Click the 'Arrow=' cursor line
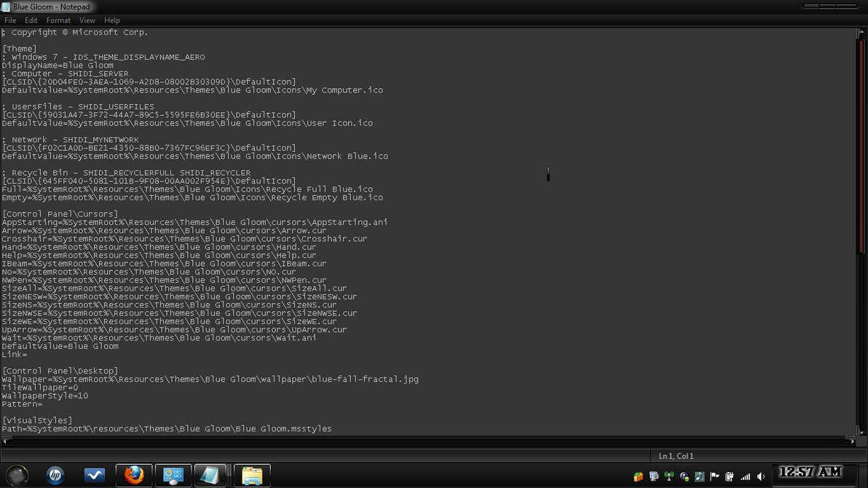868x488 pixels. (164, 230)
